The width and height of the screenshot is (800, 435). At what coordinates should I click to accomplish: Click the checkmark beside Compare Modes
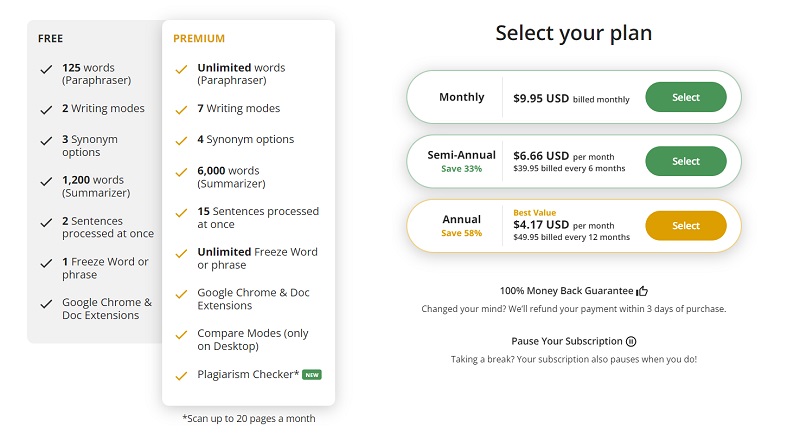[181, 335]
